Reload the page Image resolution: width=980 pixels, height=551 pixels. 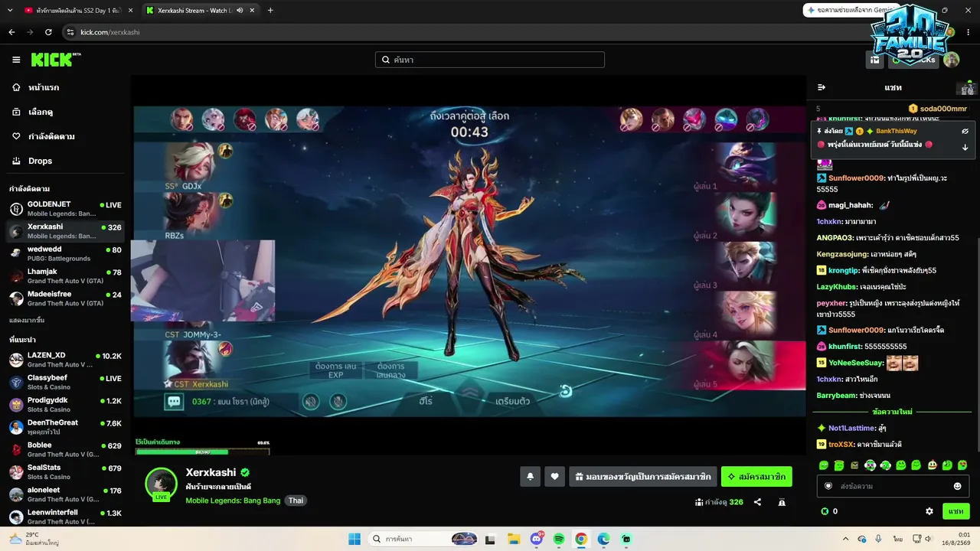point(48,32)
